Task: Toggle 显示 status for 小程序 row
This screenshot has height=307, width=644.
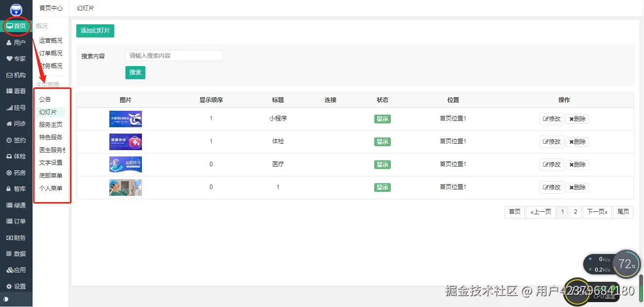Action: (x=383, y=119)
